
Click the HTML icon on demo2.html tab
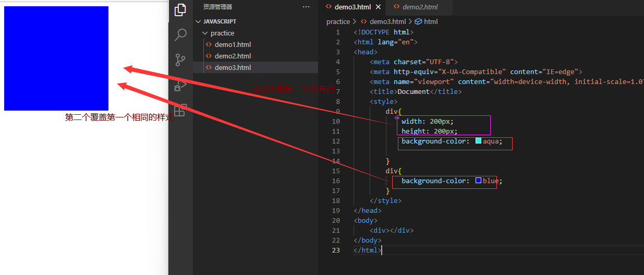(x=397, y=7)
